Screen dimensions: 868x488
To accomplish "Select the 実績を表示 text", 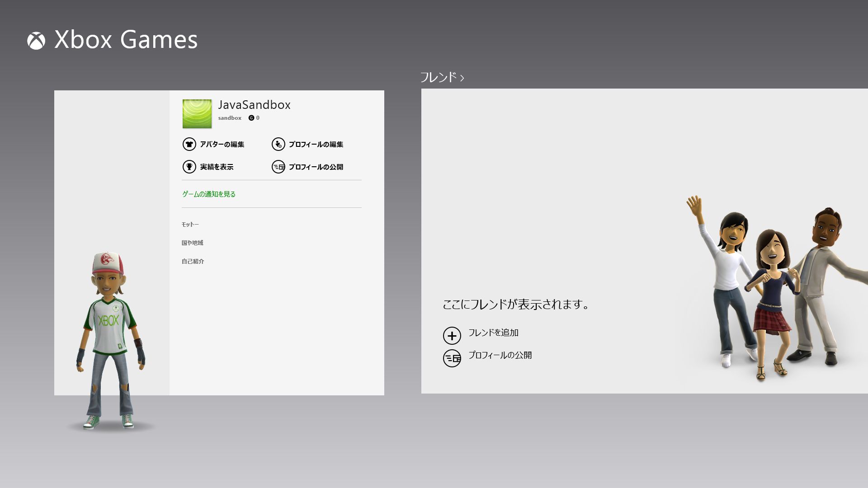I will tap(217, 167).
